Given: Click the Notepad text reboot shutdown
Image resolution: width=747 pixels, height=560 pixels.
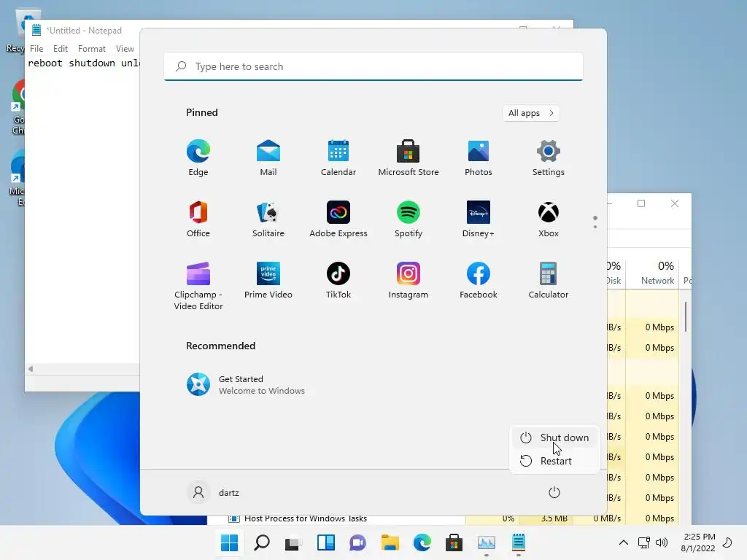Looking at the screenshot, I should [71, 63].
